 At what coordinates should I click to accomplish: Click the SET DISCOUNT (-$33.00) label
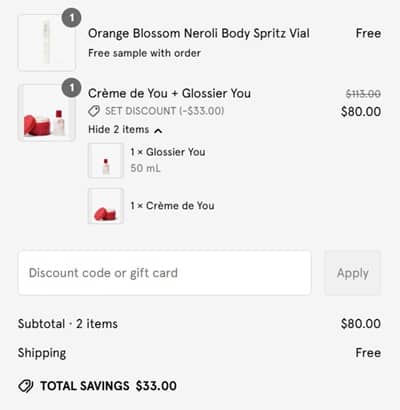point(165,111)
